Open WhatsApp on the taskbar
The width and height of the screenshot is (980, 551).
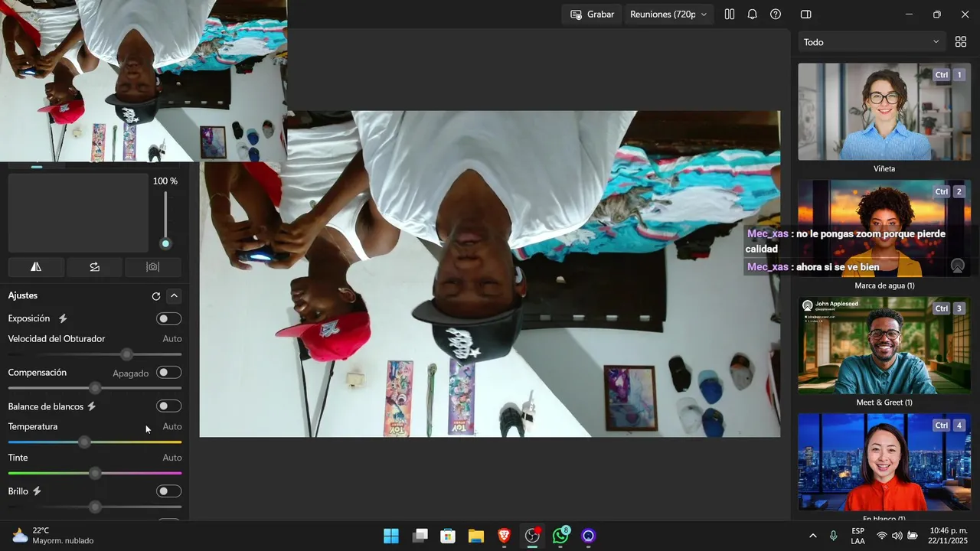point(560,536)
